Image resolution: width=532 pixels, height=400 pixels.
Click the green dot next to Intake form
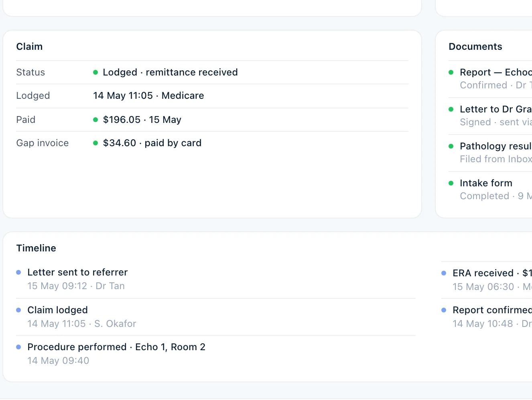coord(451,183)
